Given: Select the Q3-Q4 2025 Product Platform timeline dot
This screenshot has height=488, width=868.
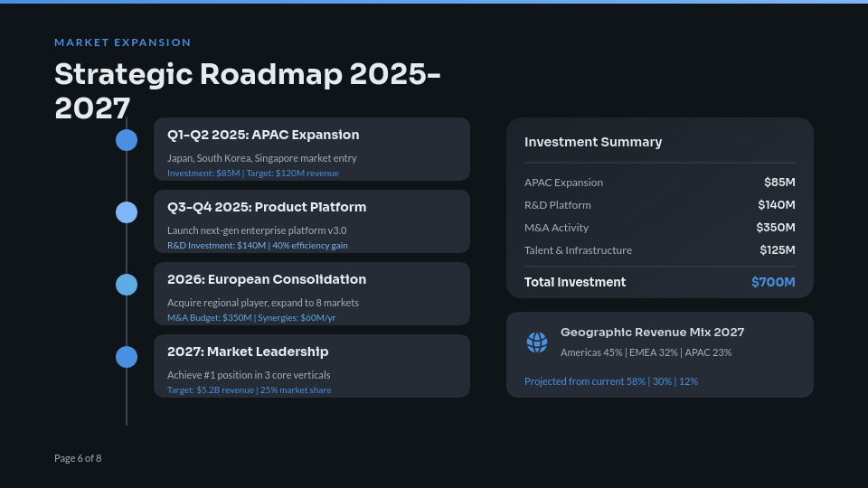Looking at the screenshot, I should [x=127, y=212].
